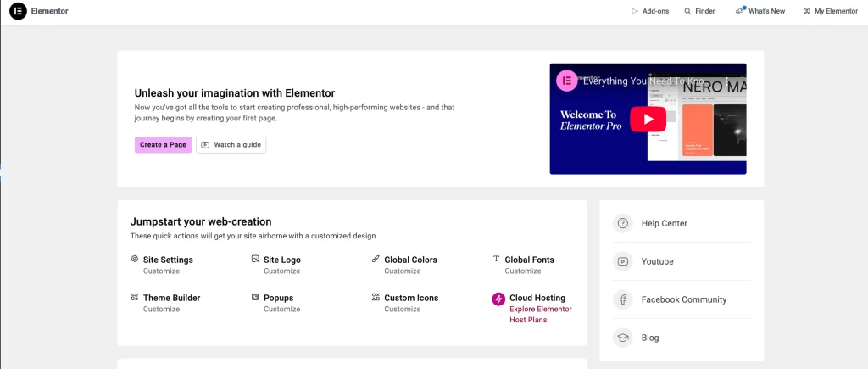Viewport: 868px width, 369px height.
Task: Open Finder from the top bar
Action: 699,11
